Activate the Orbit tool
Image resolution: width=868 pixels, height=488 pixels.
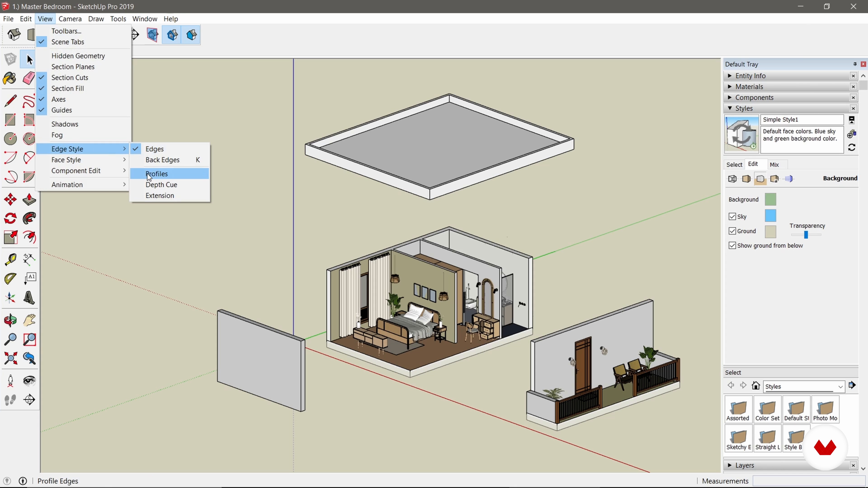pyautogui.click(x=10, y=320)
